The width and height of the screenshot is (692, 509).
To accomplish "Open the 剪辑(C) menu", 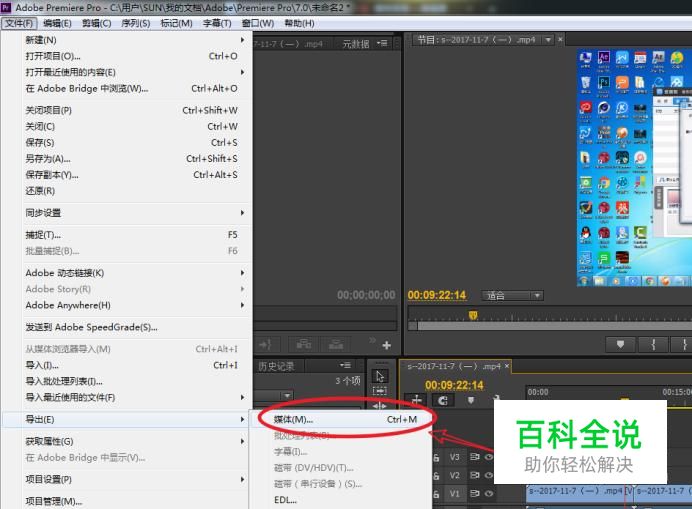I will point(96,23).
